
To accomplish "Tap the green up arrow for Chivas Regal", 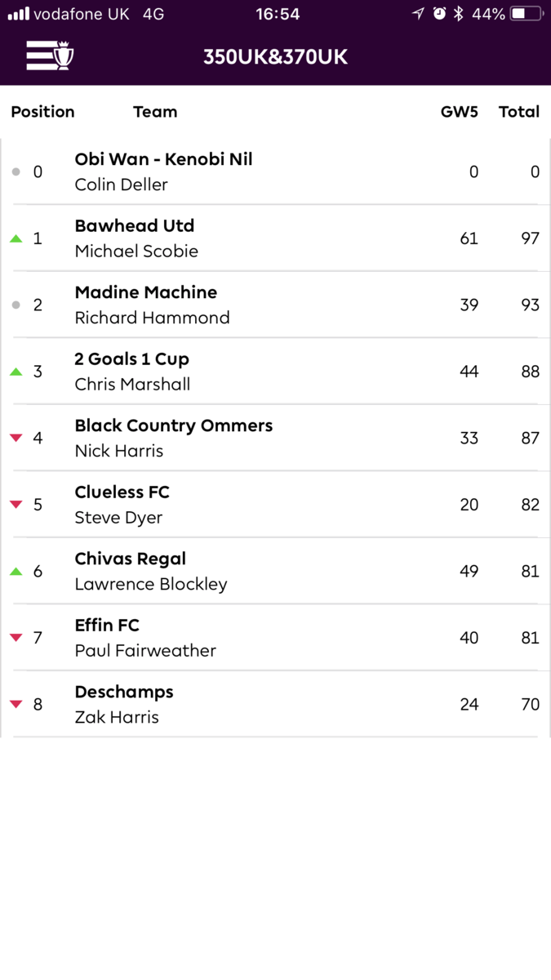I will point(16,572).
